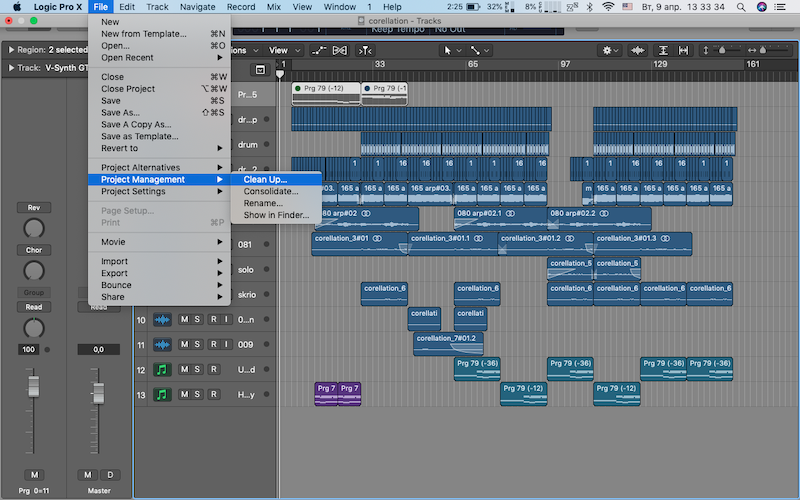Select the pointer tool in tracks toolbar
The height and width of the screenshot is (500, 800).
pos(448,50)
